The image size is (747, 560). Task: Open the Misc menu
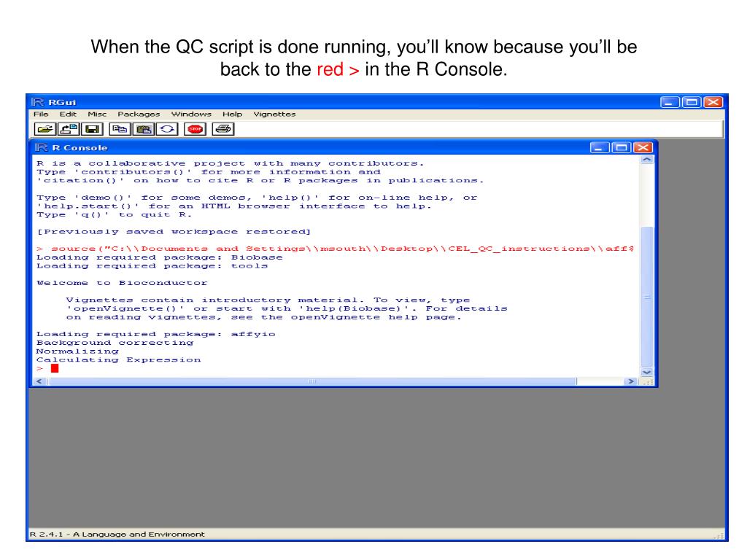click(x=97, y=114)
